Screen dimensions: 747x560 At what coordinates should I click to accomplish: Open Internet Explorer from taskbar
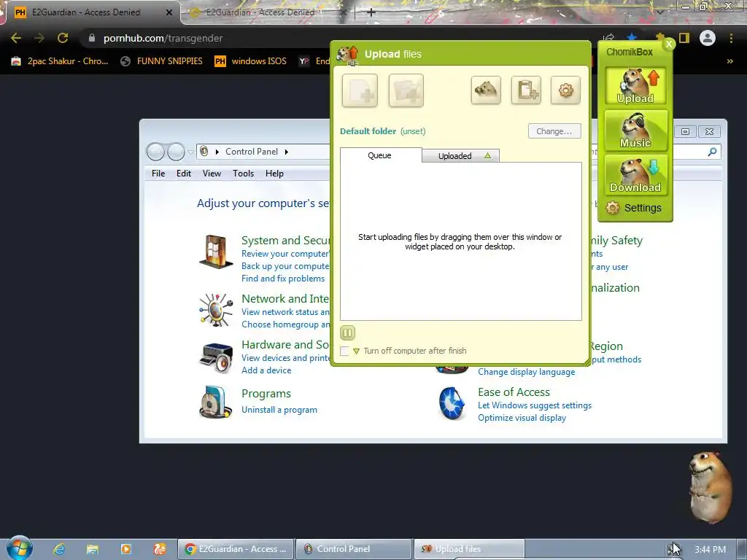[59, 549]
